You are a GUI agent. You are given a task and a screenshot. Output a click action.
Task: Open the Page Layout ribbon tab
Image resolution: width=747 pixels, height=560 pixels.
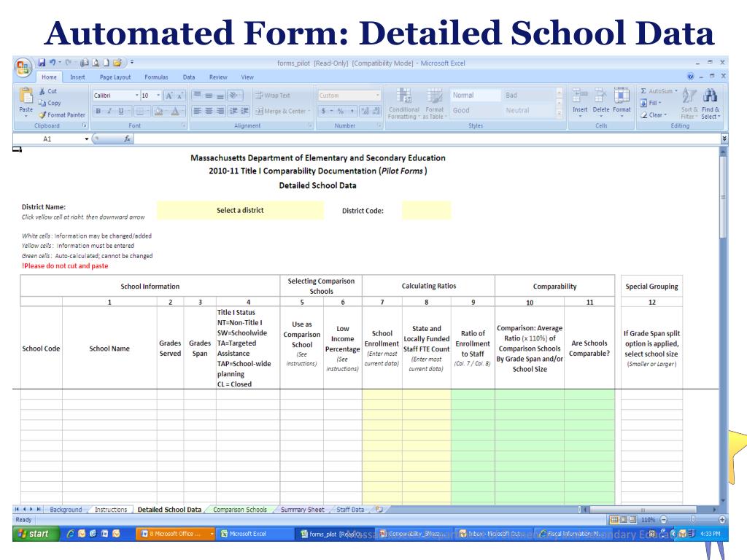pos(115,77)
